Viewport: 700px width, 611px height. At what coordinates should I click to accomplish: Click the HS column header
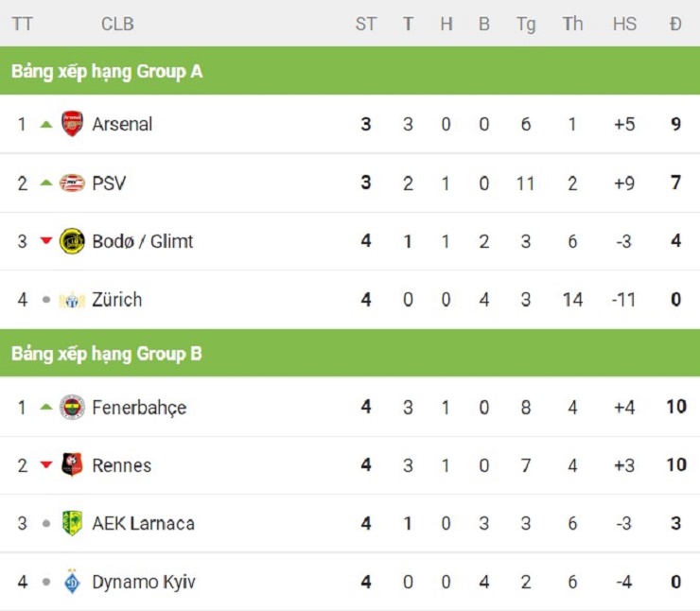point(624,25)
